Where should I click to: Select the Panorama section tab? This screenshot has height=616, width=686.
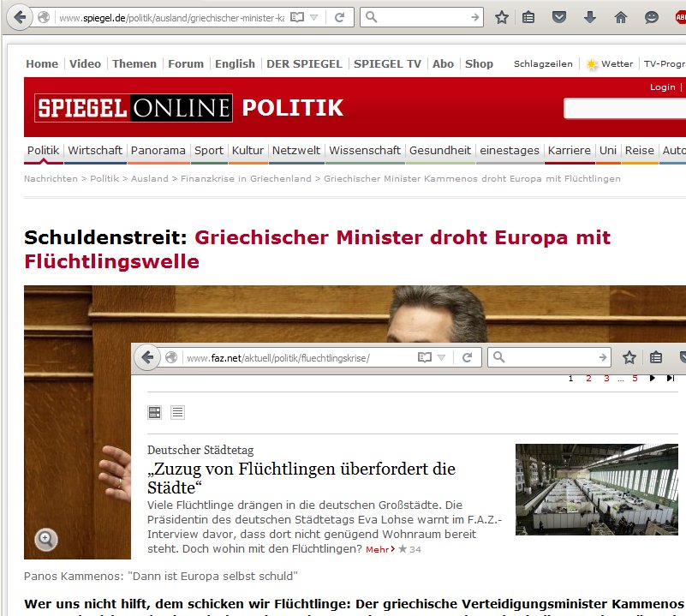(x=158, y=151)
